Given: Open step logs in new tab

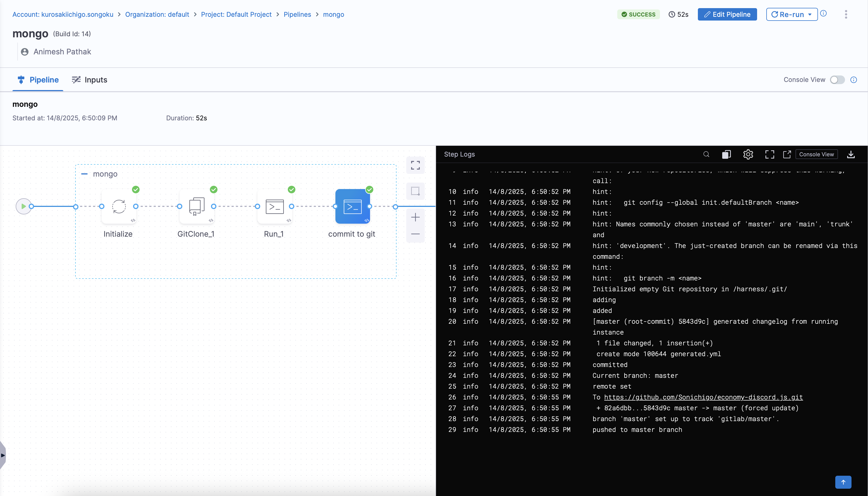Looking at the screenshot, I should pyautogui.click(x=787, y=154).
